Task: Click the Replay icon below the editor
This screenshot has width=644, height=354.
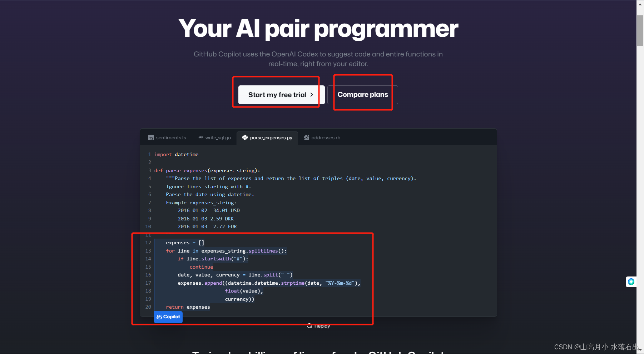Action: pyautogui.click(x=309, y=326)
